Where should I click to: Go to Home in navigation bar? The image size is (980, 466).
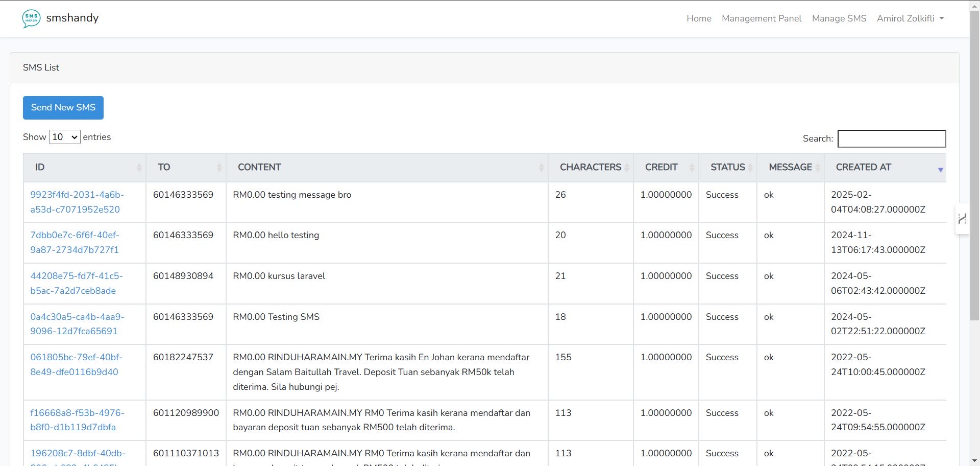[x=699, y=18]
